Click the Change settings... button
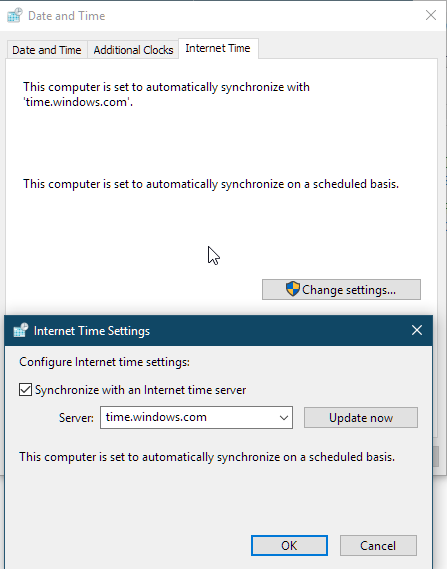 [341, 290]
